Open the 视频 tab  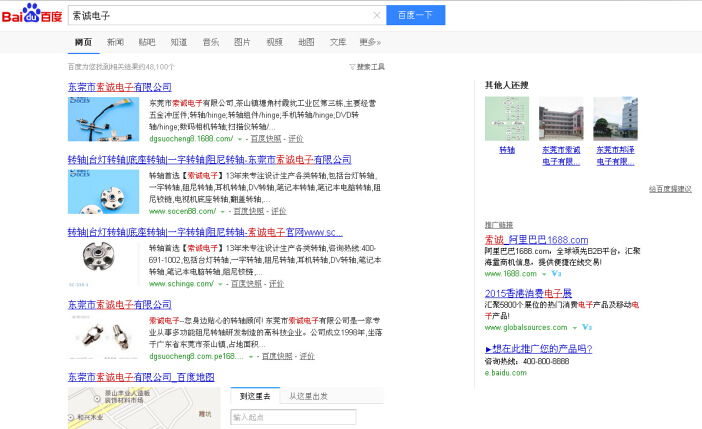(274, 42)
